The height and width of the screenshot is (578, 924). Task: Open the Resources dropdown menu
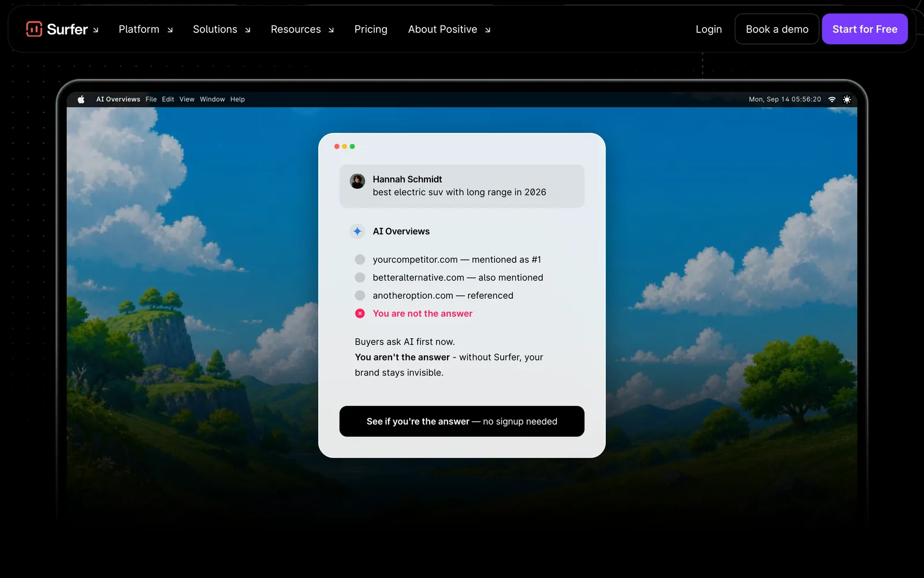tap(303, 29)
